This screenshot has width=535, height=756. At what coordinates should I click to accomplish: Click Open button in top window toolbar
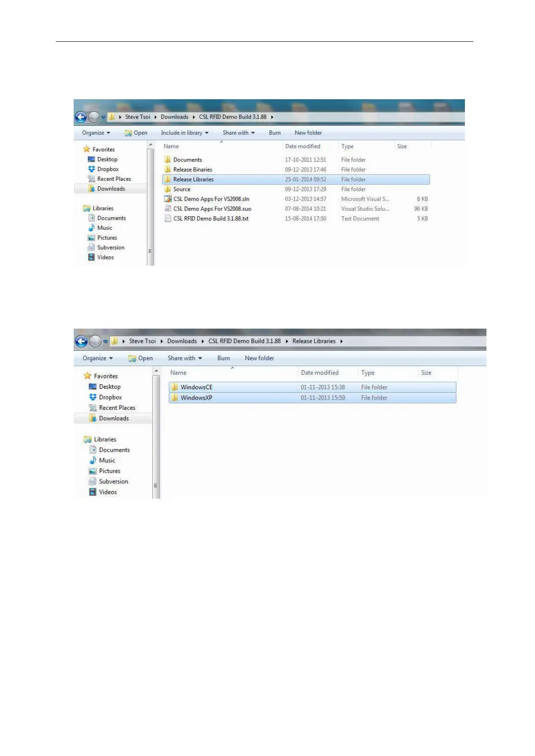click(136, 133)
